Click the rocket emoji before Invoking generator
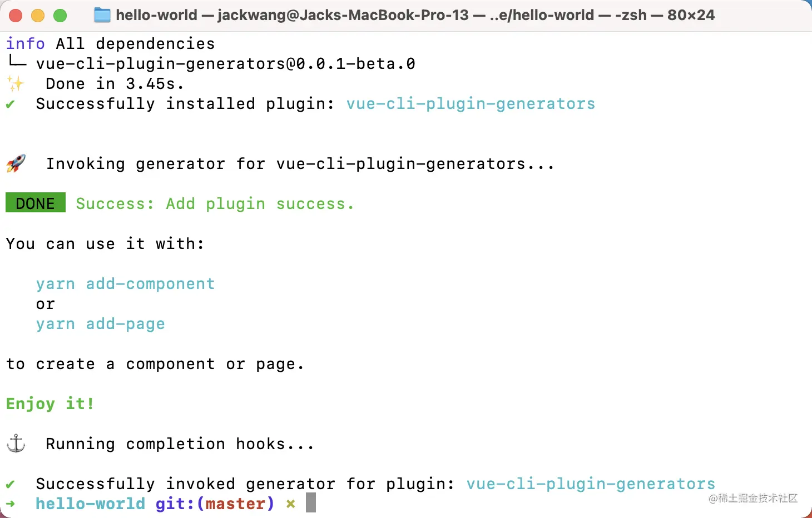This screenshot has height=518, width=812. [x=16, y=163]
